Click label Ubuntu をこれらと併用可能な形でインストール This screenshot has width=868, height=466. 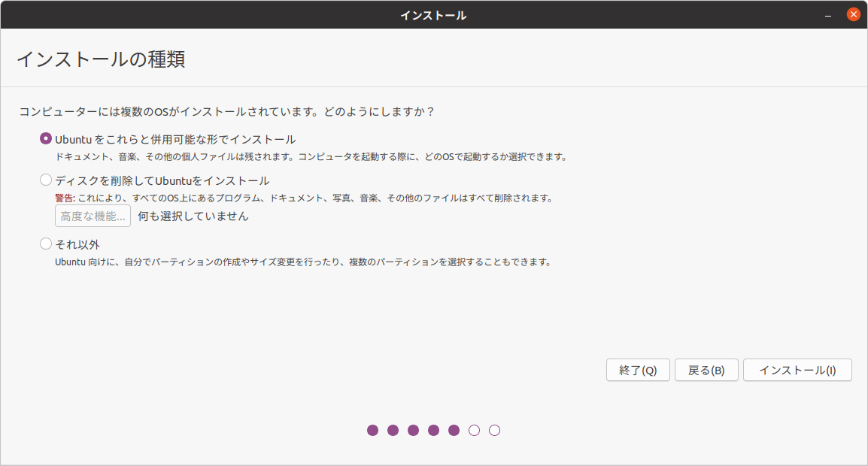click(175, 140)
